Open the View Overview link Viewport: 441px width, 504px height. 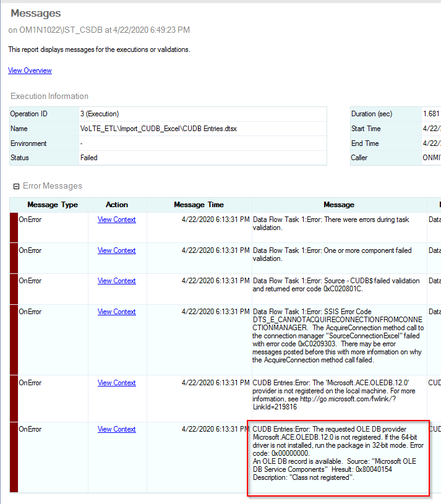30,70
